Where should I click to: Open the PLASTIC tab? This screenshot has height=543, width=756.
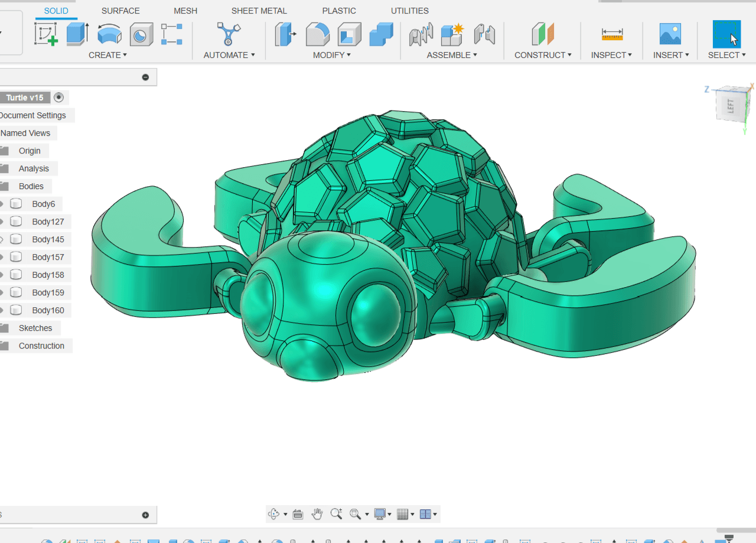[x=339, y=11]
